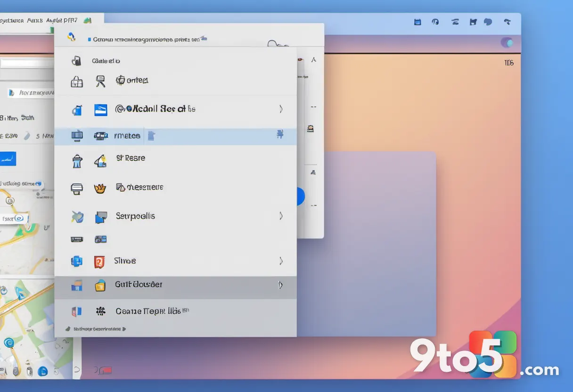Expand chevron on the red shield row
The image size is (573, 392).
(x=281, y=261)
